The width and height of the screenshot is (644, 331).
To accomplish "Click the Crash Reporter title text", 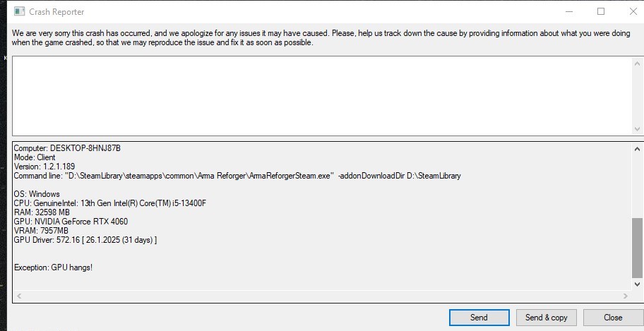I will (x=56, y=12).
